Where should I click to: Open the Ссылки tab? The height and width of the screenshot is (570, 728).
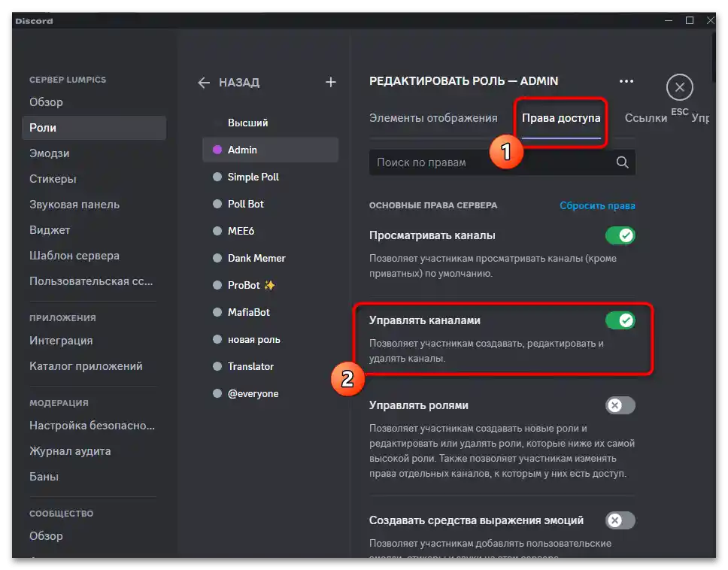[645, 118]
